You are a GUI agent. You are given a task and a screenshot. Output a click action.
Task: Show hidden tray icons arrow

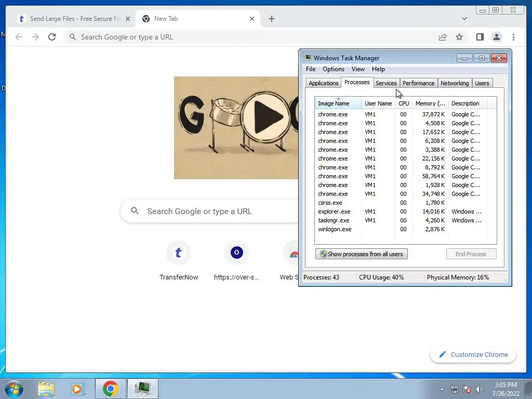click(442, 389)
